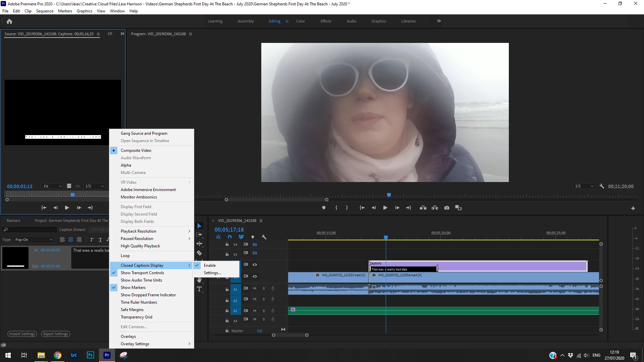Viewport: 644px width, 362px height.
Task: Toggle eye visibility on captions track
Action: pyautogui.click(x=255, y=264)
